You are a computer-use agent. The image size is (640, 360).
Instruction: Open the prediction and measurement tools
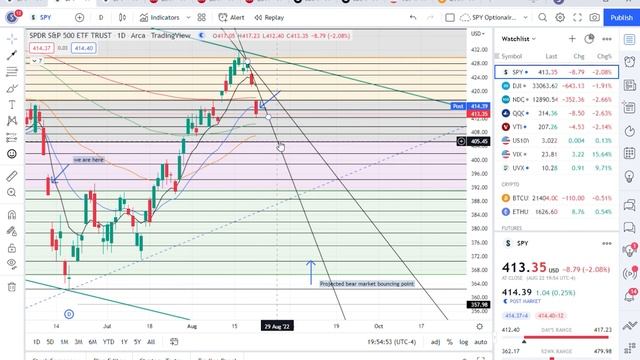(12, 138)
